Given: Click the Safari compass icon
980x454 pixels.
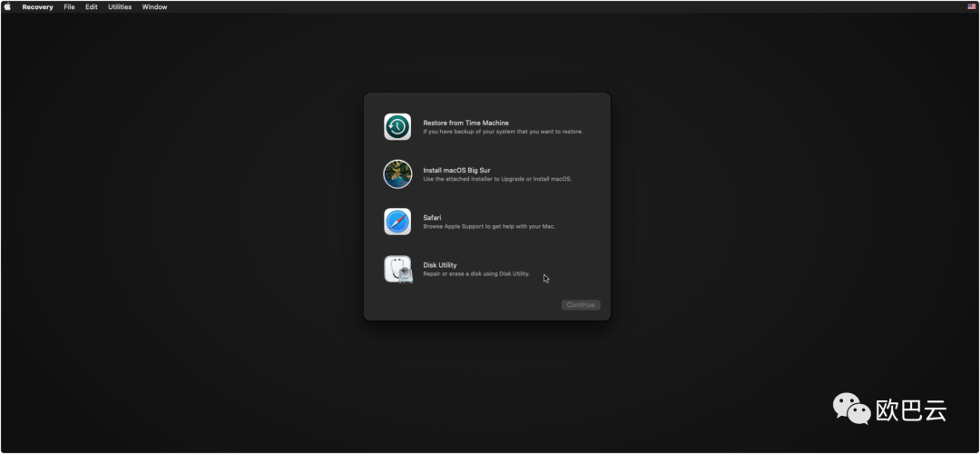Looking at the screenshot, I should [x=397, y=222].
